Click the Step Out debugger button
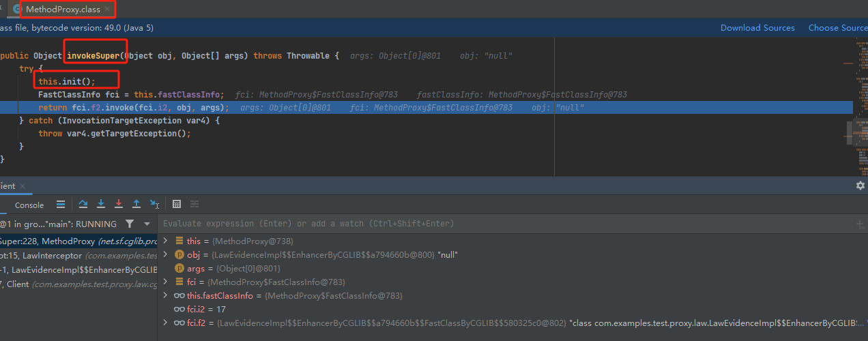Screen dimensions: 868x341 tap(136, 204)
